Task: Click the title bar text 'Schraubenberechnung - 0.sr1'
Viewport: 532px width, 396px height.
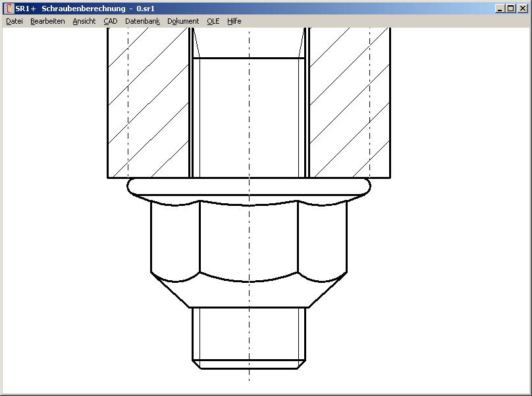Action: 97,9
